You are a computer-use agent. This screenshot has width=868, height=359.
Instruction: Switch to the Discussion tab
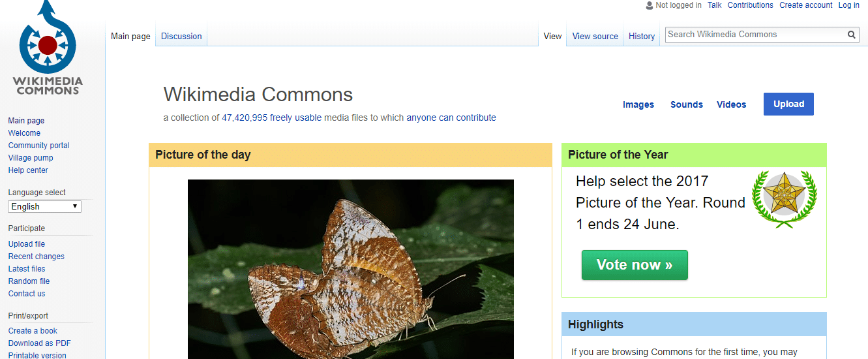pos(181,37)
